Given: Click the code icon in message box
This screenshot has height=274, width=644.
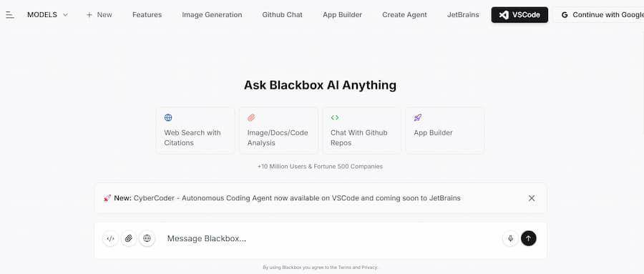Looking at the screenshot, I should click(110, 238).
